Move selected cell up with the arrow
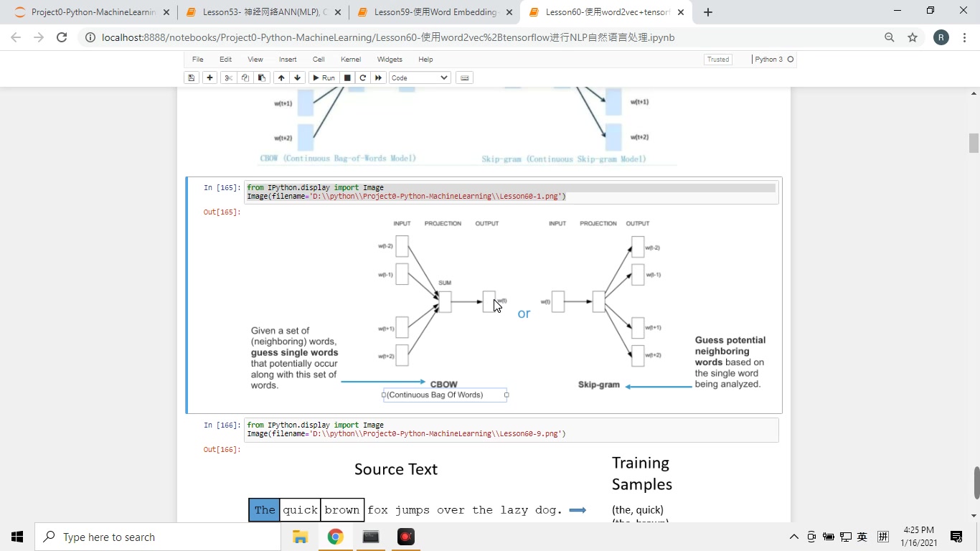 [281, 77]
